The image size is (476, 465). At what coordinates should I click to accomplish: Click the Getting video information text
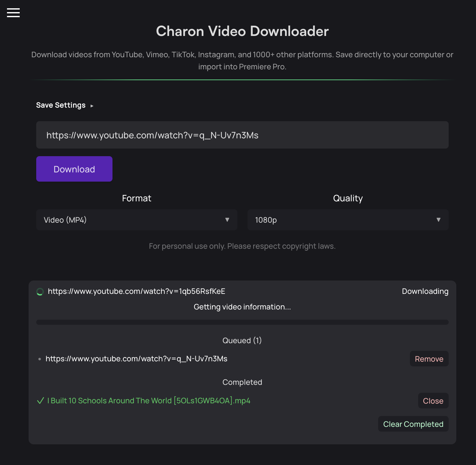(242, 307)
